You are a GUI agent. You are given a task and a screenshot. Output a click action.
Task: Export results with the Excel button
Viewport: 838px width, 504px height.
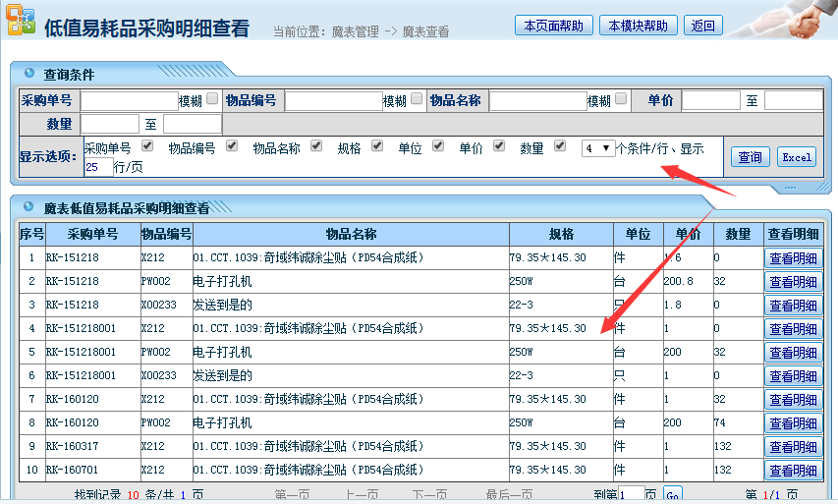click(797, 157)
